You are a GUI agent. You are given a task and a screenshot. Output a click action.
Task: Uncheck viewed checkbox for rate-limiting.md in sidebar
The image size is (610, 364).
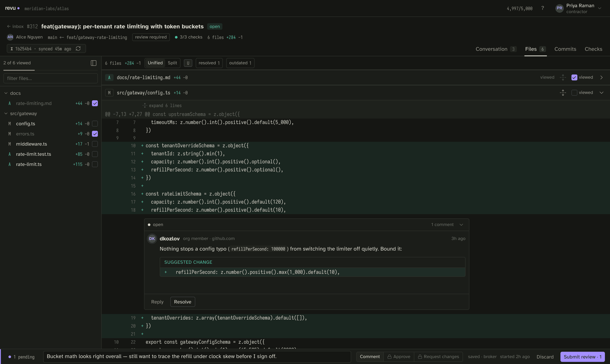(95, 103)
